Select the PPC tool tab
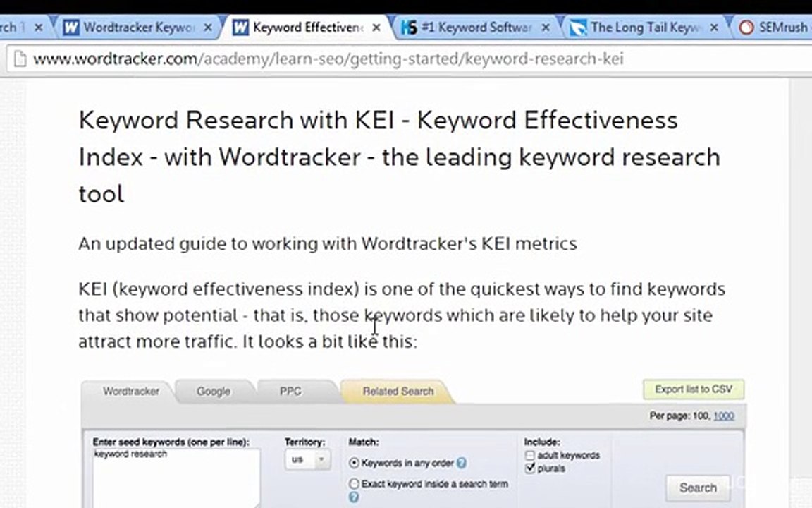 pyautogui.click(x=290, y=392)
